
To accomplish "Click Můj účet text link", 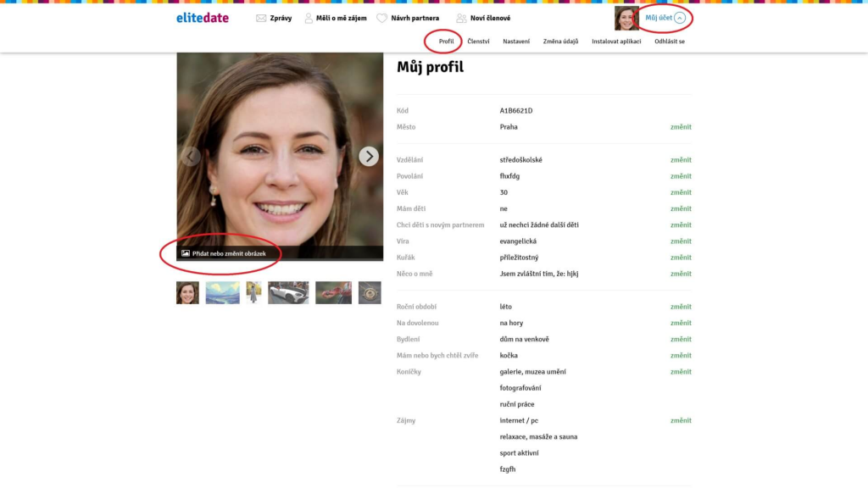I will [x=658, y=18].
